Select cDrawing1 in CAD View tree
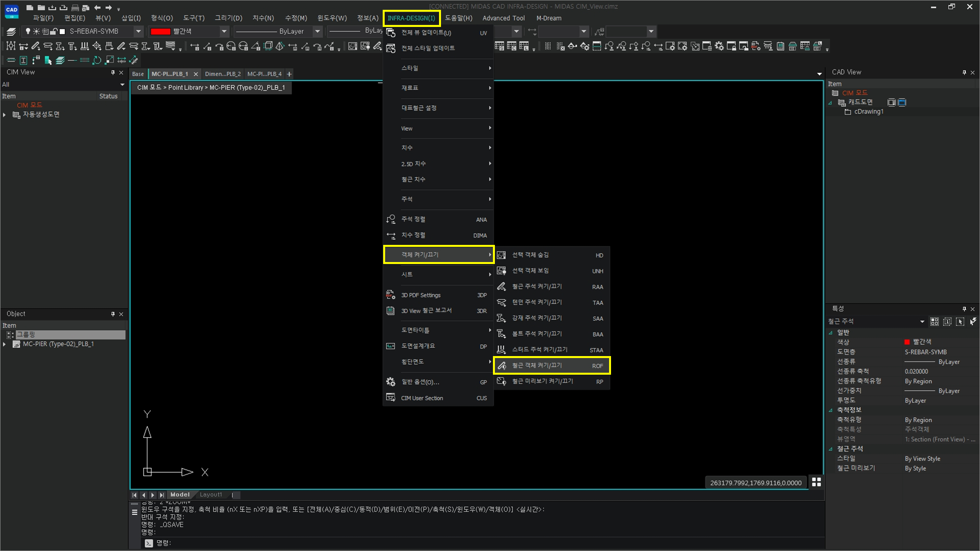This screenshot has width=980, height=551. click(x=869, y=112)
